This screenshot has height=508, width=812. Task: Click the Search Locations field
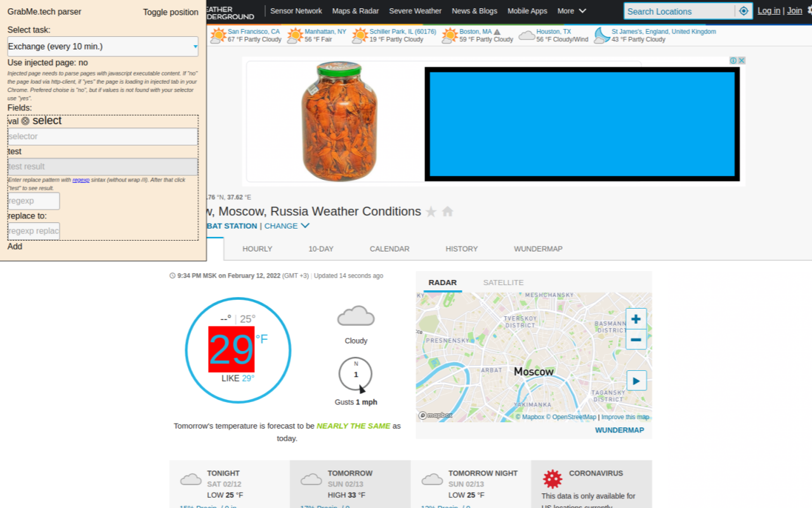(x=679, y=11)
